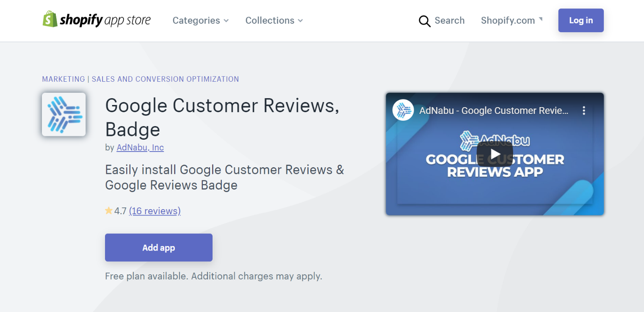Screen dimensions: 644x312
Task: Click the yellow star rating icon
Action: pos(109,211)
